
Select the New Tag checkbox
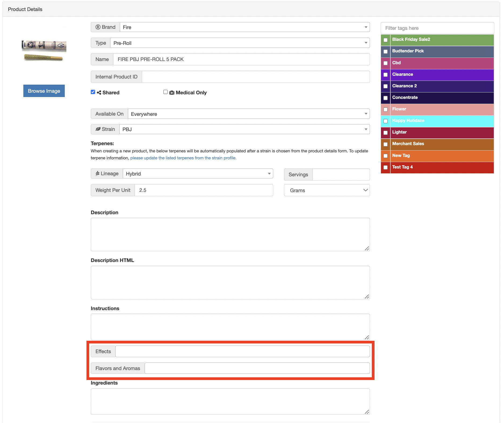pos(386,156)
